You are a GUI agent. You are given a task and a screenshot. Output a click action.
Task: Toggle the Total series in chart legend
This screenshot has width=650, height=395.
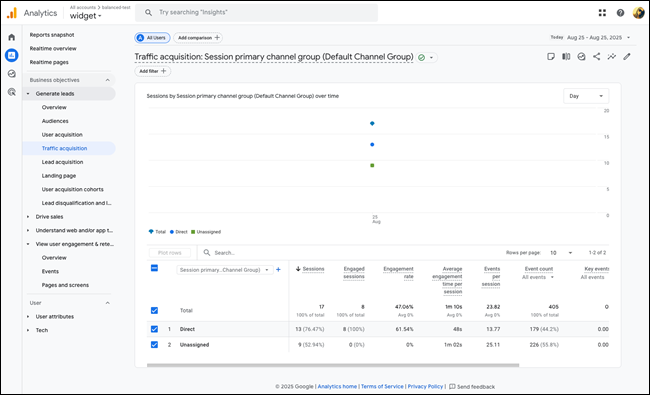point(157,232)
